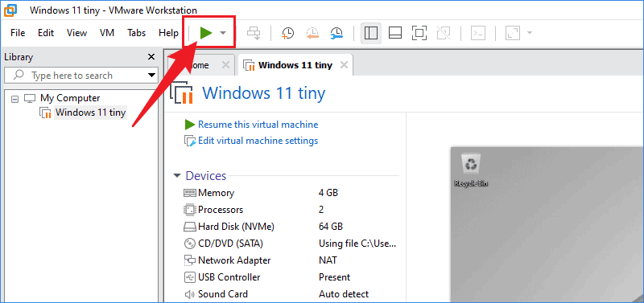This screenshot has width=644, height=303.
Task: Open the library search dropdown arrow
Action: click(152, 76)
